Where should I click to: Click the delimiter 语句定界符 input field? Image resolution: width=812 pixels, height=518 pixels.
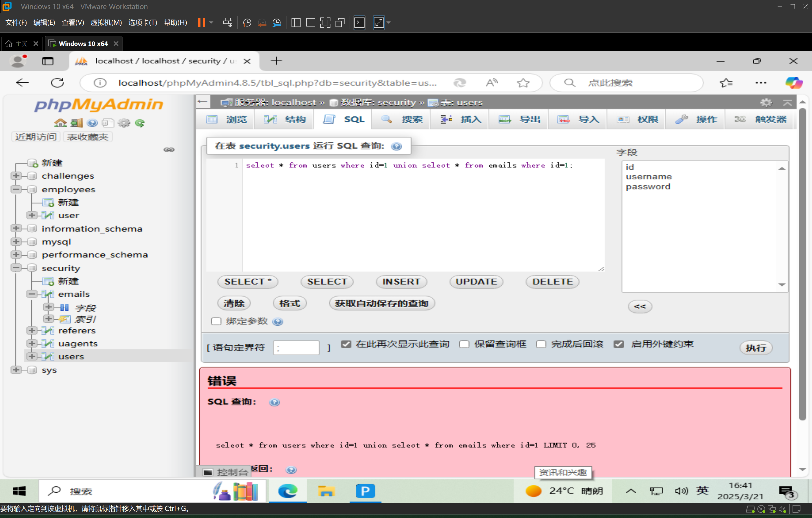point(296,348)
